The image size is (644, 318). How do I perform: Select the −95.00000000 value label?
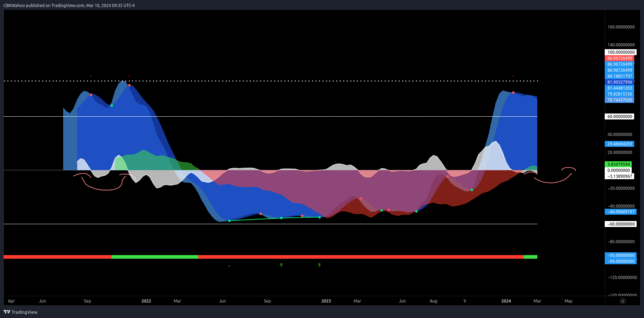click(x=620, y=255)
